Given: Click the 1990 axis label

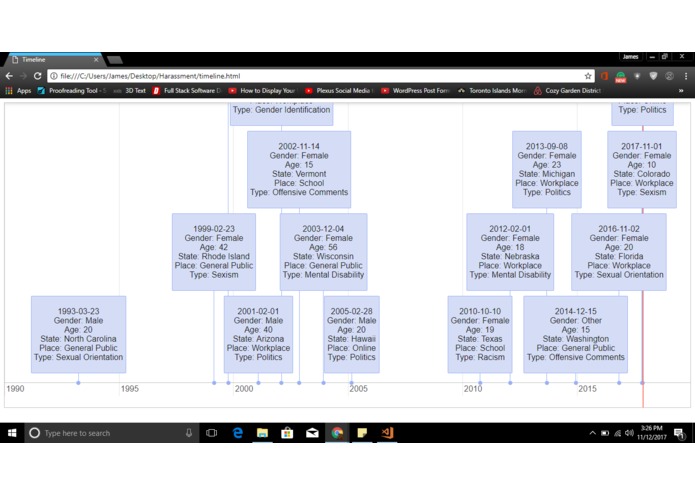Looking at the screenshot, I should coord(16,389).
